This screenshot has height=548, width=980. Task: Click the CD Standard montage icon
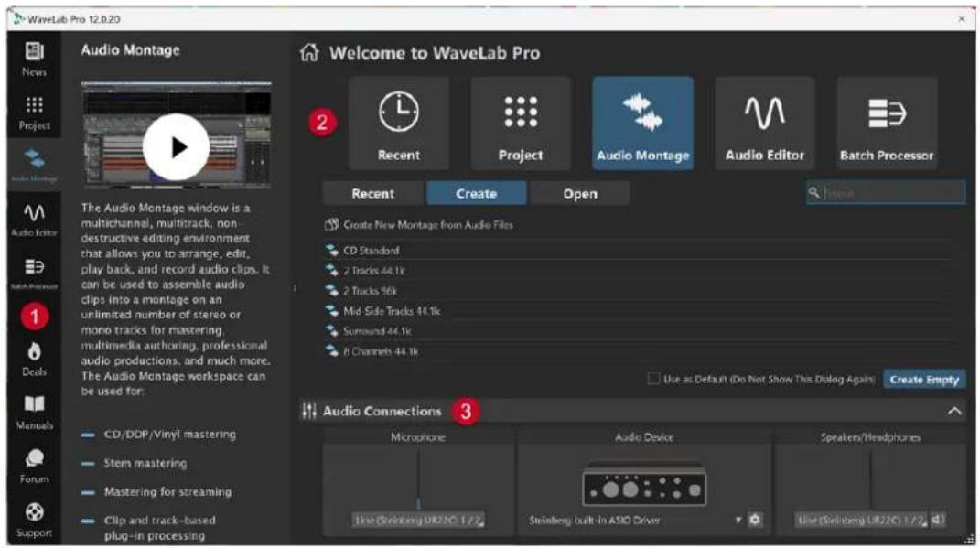332,251
